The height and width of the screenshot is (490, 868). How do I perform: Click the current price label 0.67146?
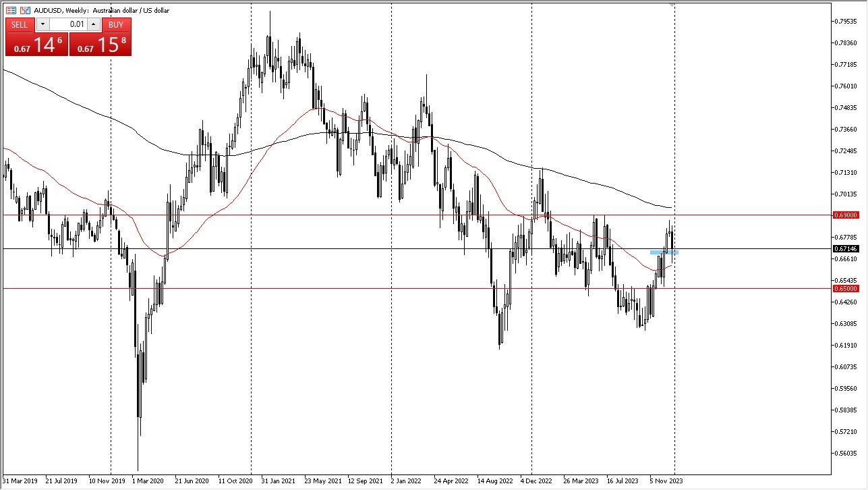click(x=846, y=249)
